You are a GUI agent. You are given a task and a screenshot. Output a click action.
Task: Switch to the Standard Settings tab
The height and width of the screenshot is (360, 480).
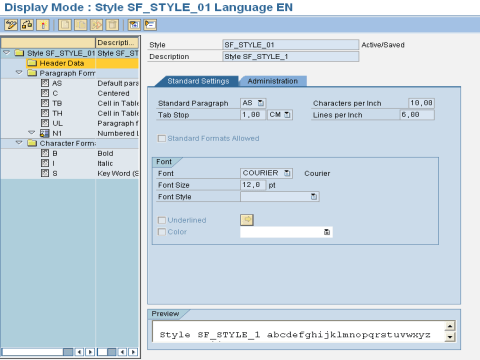pos(198,81)
